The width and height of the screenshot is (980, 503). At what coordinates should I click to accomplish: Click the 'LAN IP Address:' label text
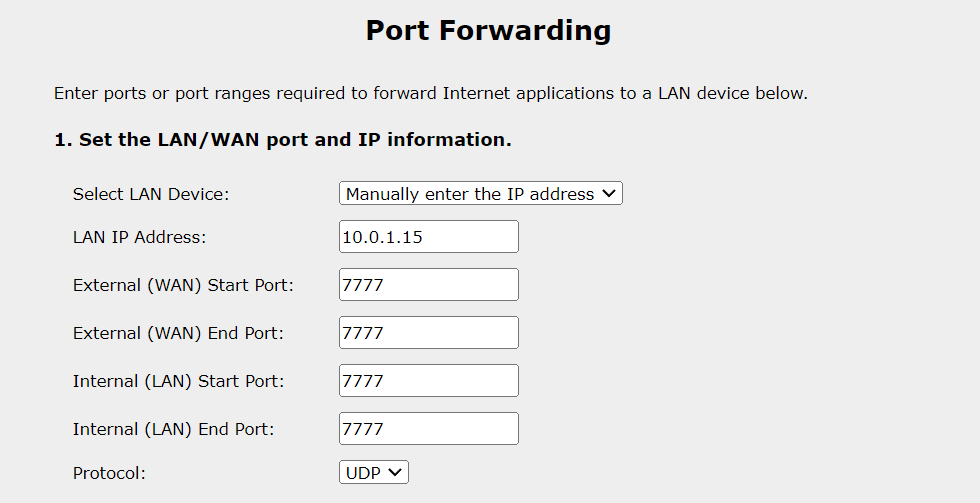click(139, 237)
